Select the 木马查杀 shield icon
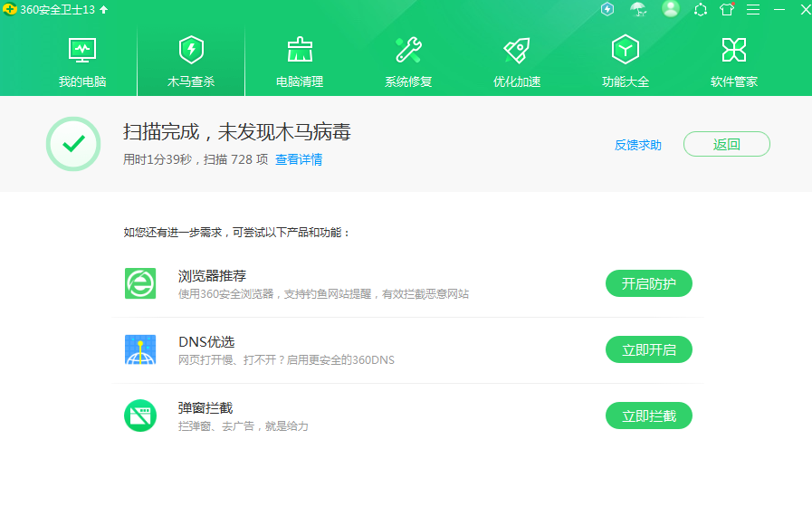The height and width of the screenshot is (516, 812). click(x=191, y=49)
